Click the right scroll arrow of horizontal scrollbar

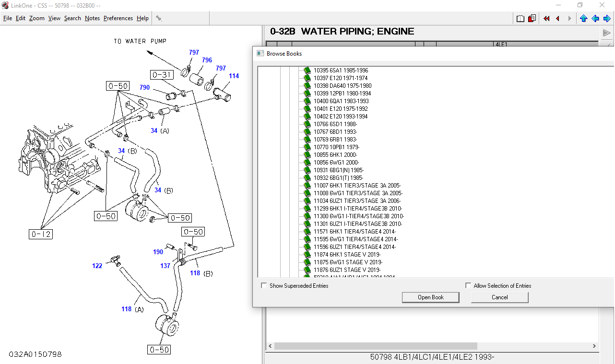594,346
